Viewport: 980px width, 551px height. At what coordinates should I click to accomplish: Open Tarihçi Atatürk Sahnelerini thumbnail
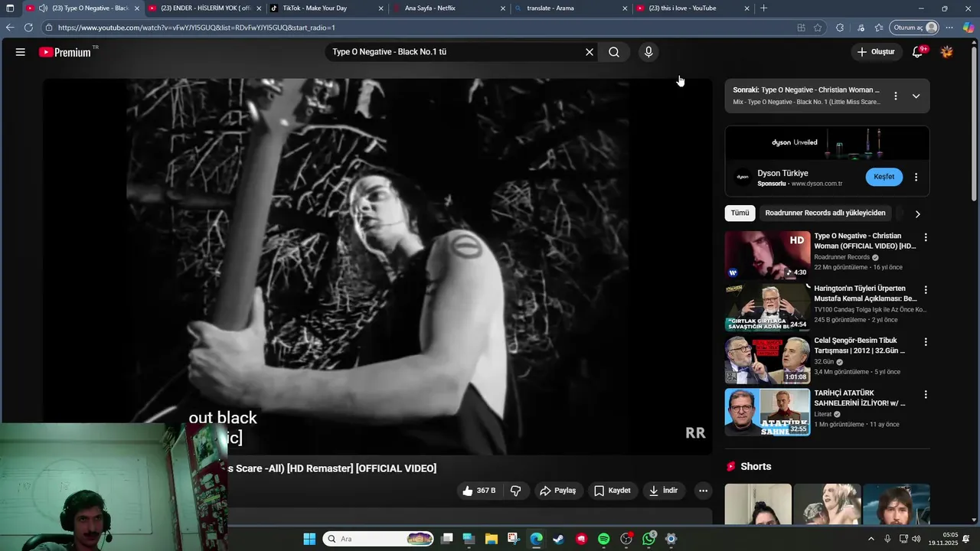[767, 412]
